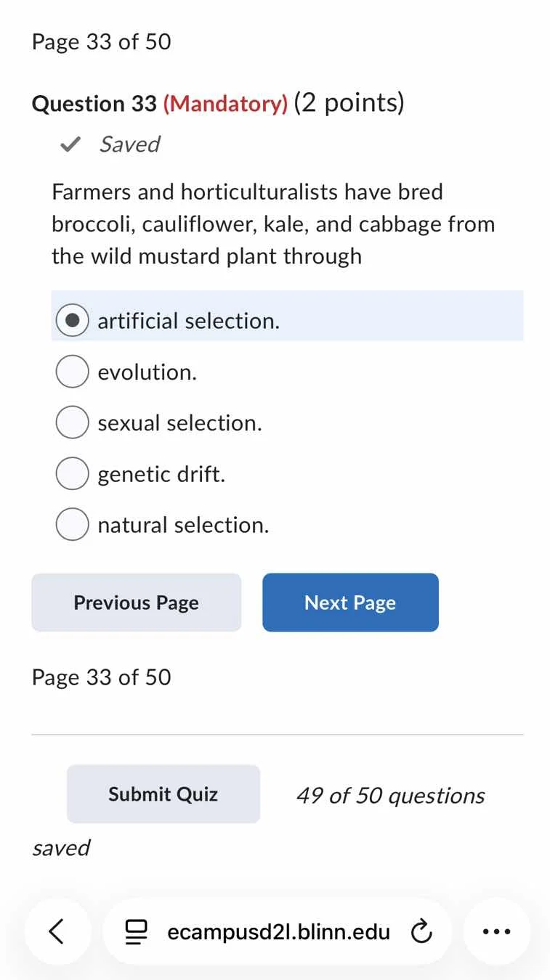Go back using the Previous Page button
Image resolution: width=550 pixels, height=980 pixels.
click(136, 602)
